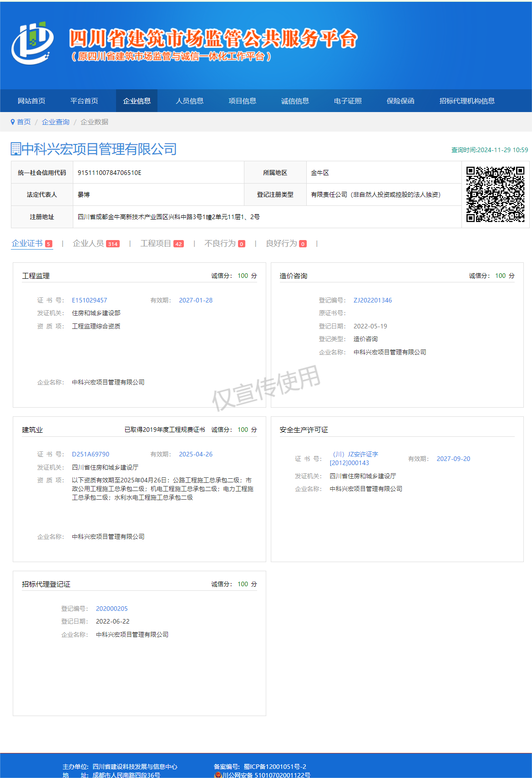Click region value 金牛区
The width and height of the screenshot is (532, 778).
pyautogui.click(x=320, y=173)
